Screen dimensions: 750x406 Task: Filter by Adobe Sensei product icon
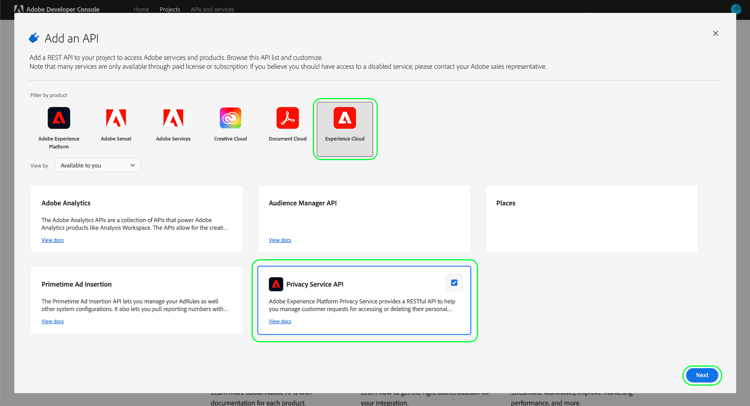pyautogui.click(x=116, y=118)
